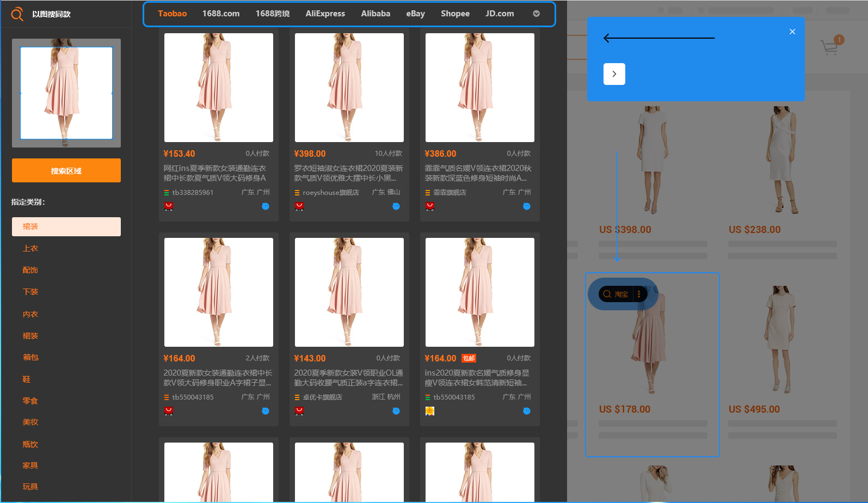
Task: Open the eBay tab
Action: click(415, 14)
